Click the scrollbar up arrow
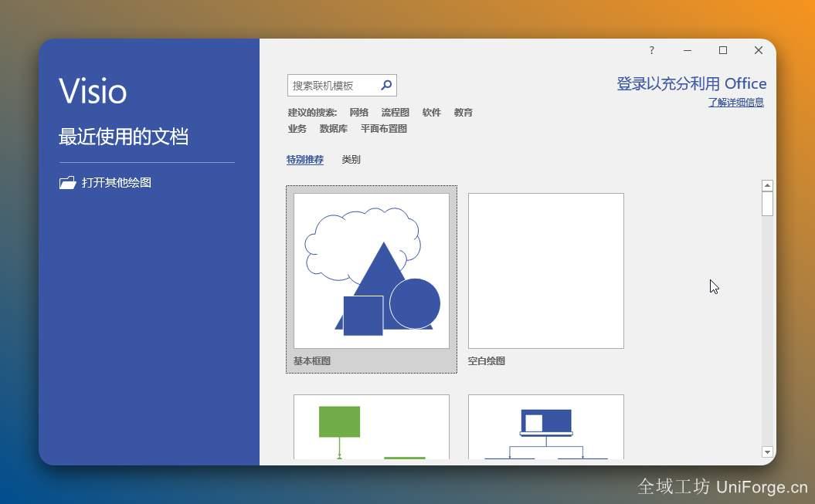The width and height of the screenshot is (815, 504). (x=767, y=185)
